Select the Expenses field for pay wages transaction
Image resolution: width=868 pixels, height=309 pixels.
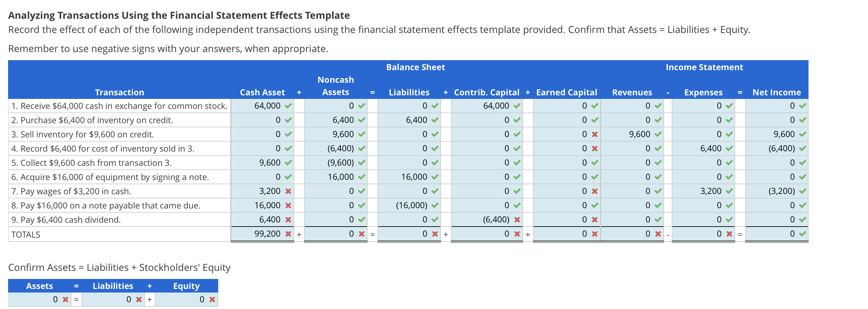704,191
